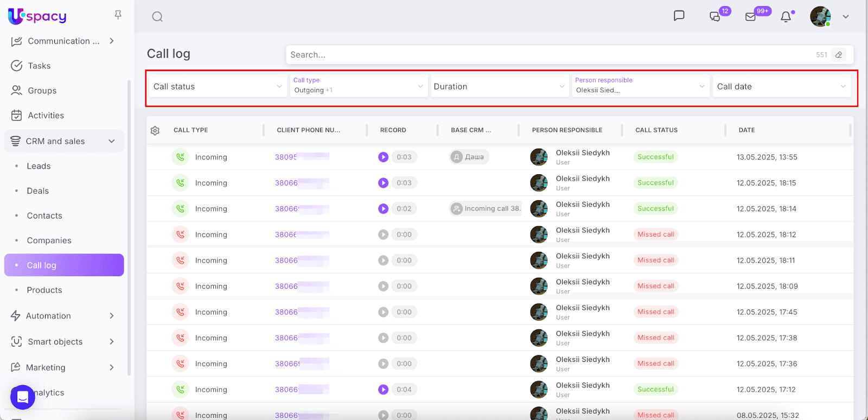Open the user profile avatar menu

pos(820,17)
